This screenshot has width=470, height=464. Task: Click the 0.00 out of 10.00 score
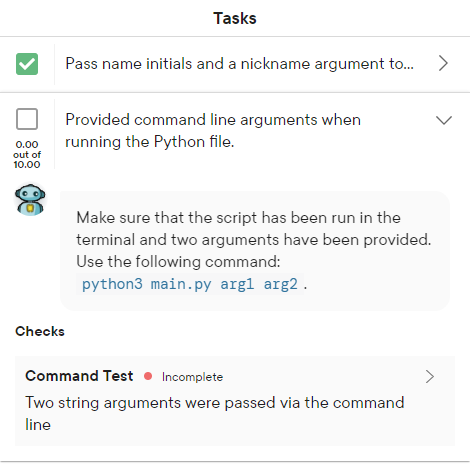tap(27, 154)
